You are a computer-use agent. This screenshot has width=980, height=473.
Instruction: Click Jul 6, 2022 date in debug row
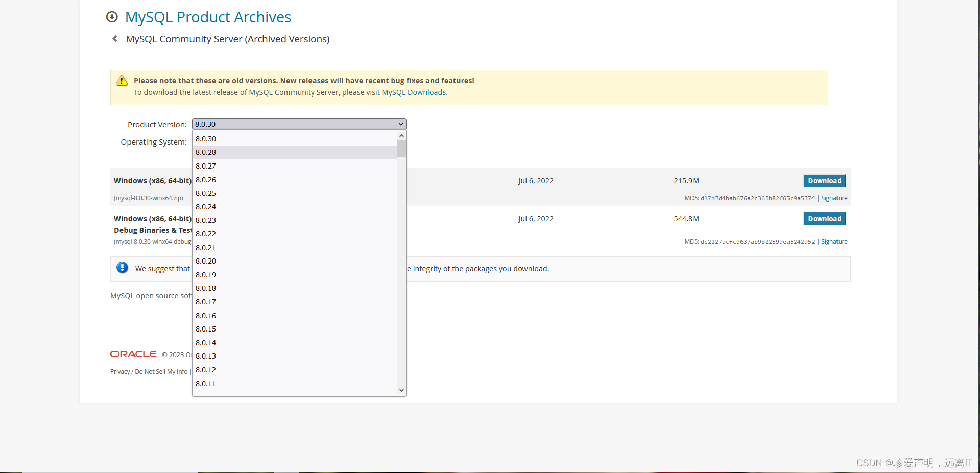pyautogui.click(x=536, y=219)
